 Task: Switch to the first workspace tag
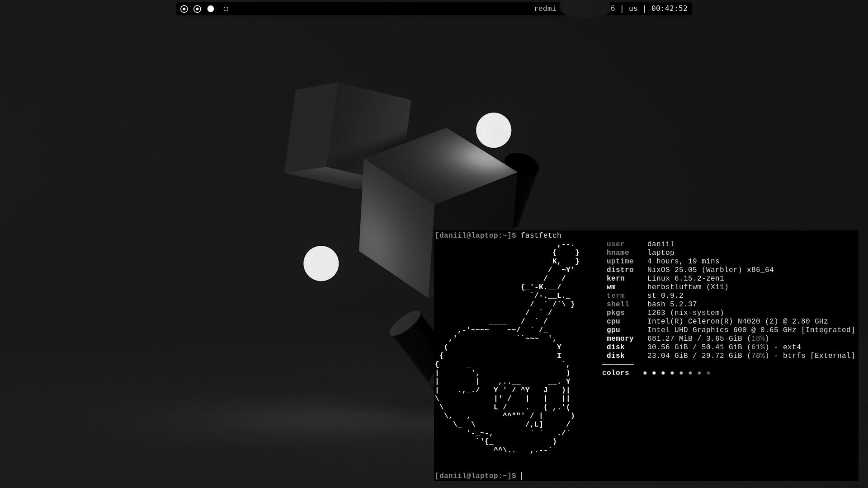[184, 9]
